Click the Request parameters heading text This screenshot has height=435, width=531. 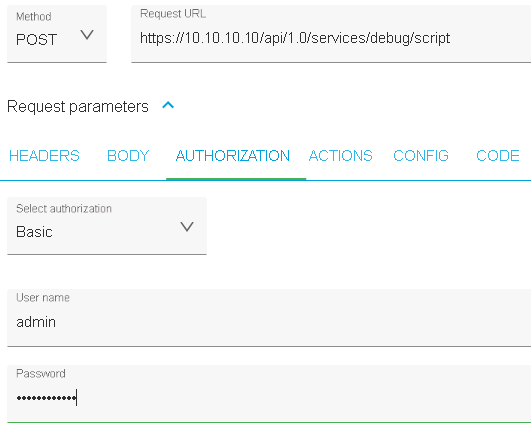pyautogui.click(x=78, y=107)
